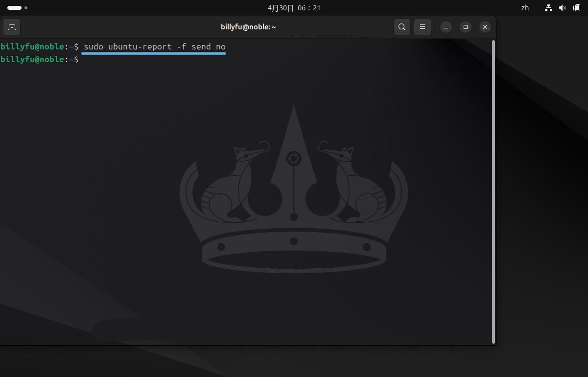Open the terminal search tool

(401, 27)
